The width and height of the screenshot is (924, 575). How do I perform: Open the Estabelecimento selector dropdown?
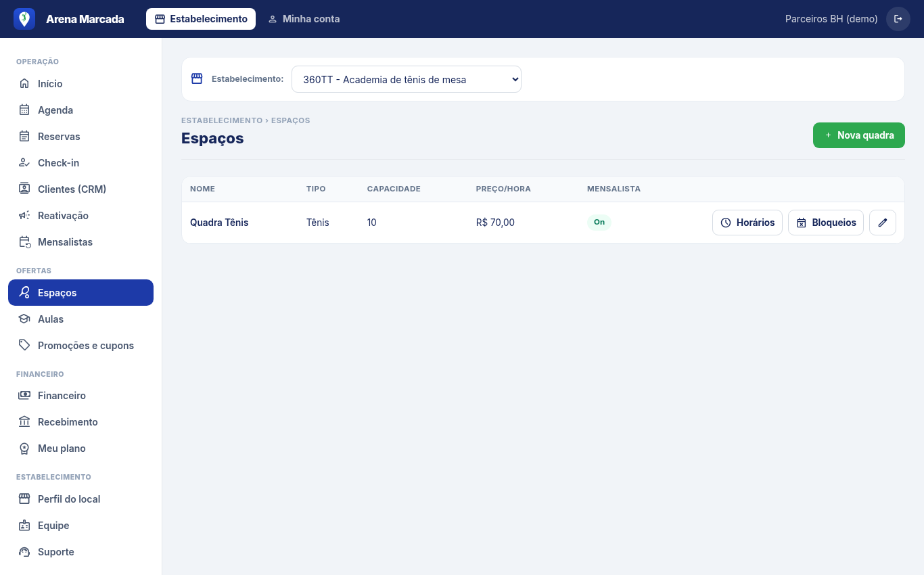click(x=407, y=79)
